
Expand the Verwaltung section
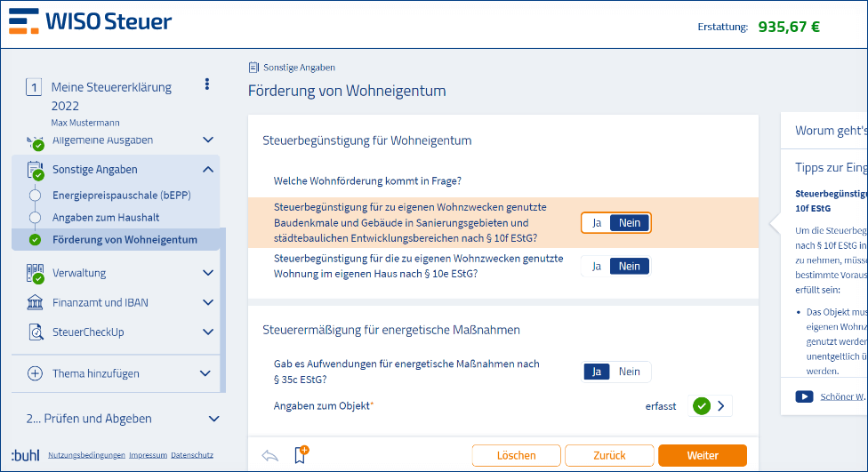coord(208,273)
